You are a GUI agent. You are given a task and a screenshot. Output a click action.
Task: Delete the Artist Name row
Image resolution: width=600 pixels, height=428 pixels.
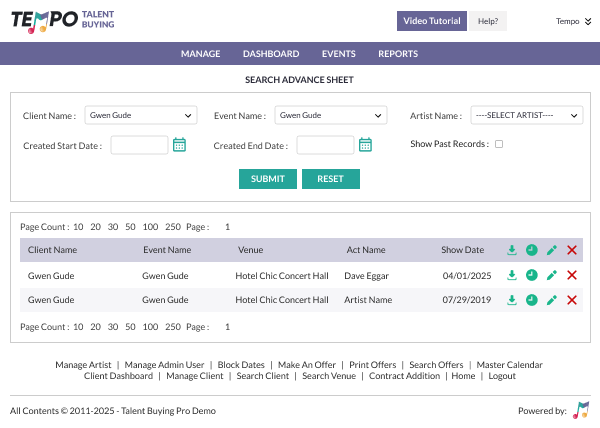572,300
